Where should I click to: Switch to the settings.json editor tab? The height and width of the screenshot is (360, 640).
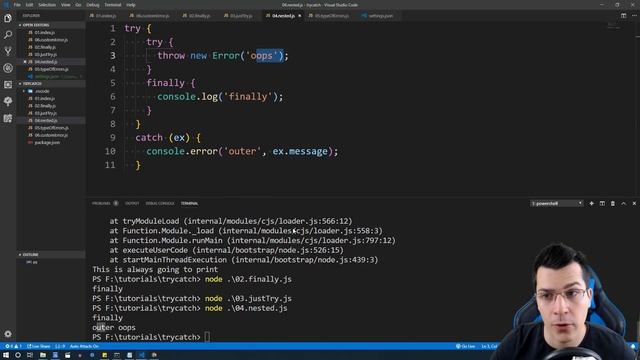tap(379, 16)
